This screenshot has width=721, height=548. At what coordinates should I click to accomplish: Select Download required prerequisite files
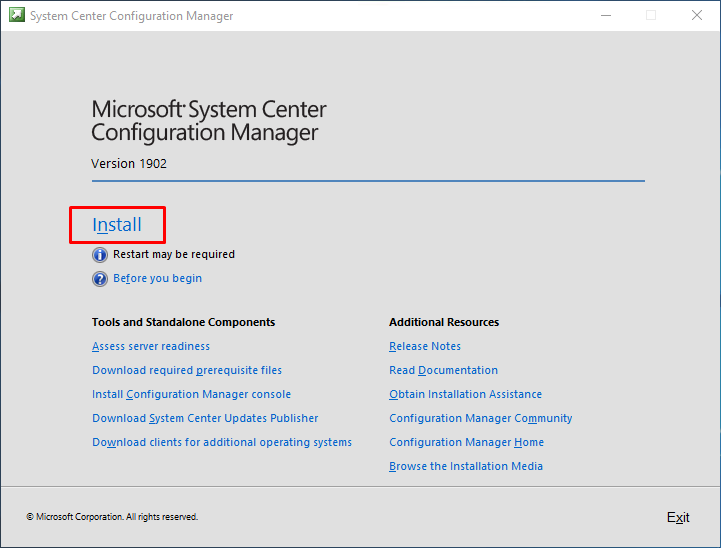coord(187,370)
